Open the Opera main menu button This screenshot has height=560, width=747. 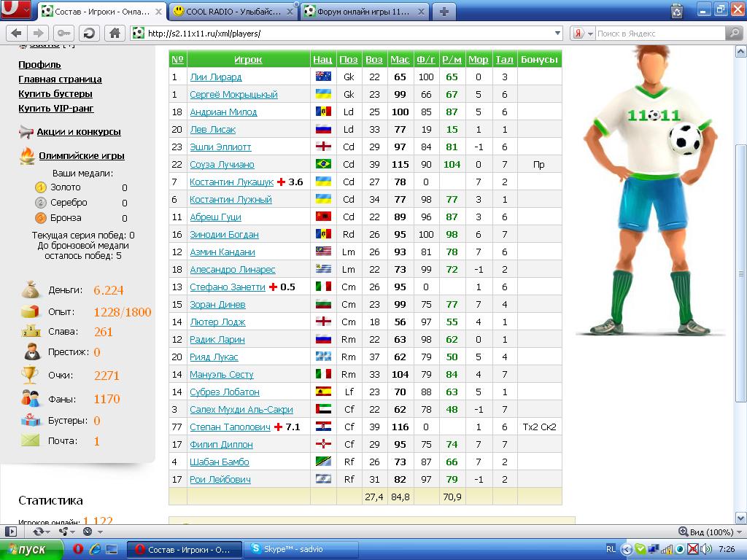pos(15,9)
